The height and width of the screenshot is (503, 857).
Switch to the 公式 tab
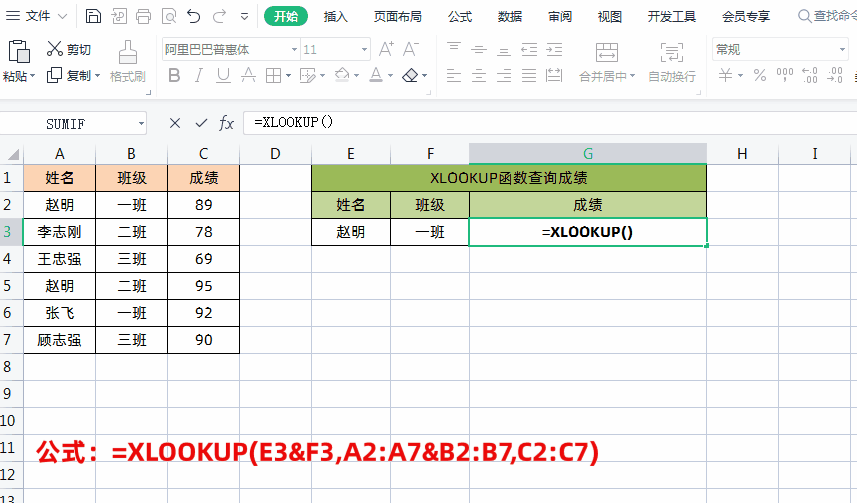tap(460, 16)
